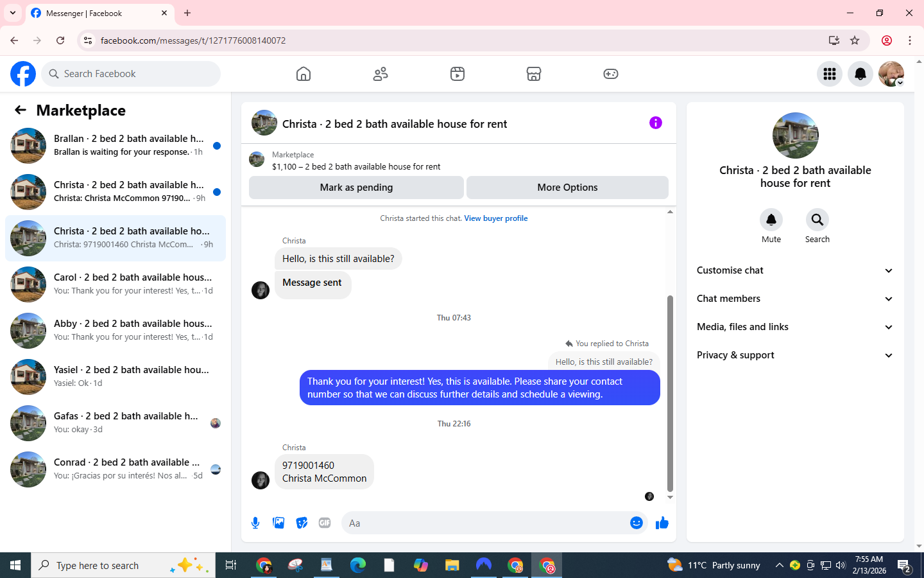Open the tab search dropdown arrow

click(x=13, y=13)
